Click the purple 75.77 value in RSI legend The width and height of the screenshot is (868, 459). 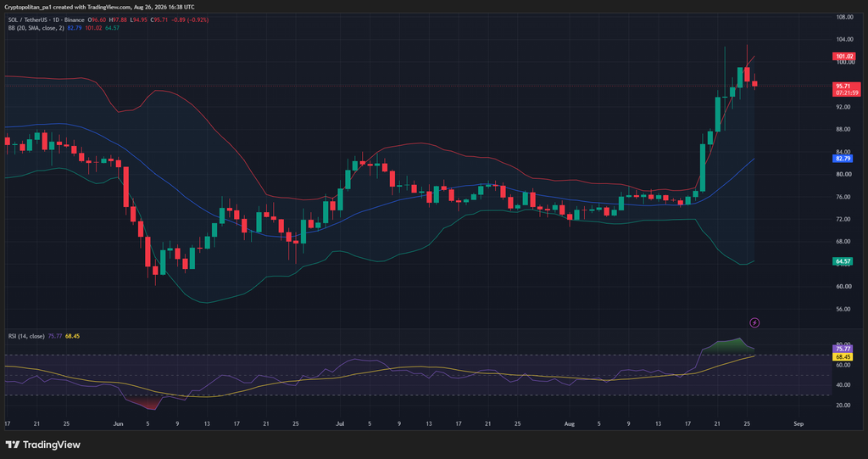point(55,336)
